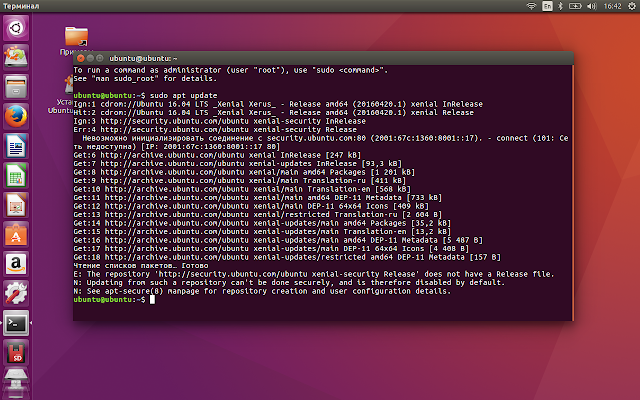Open the removable drive launcher icon
640x400 pixels.
coord(16,382)
